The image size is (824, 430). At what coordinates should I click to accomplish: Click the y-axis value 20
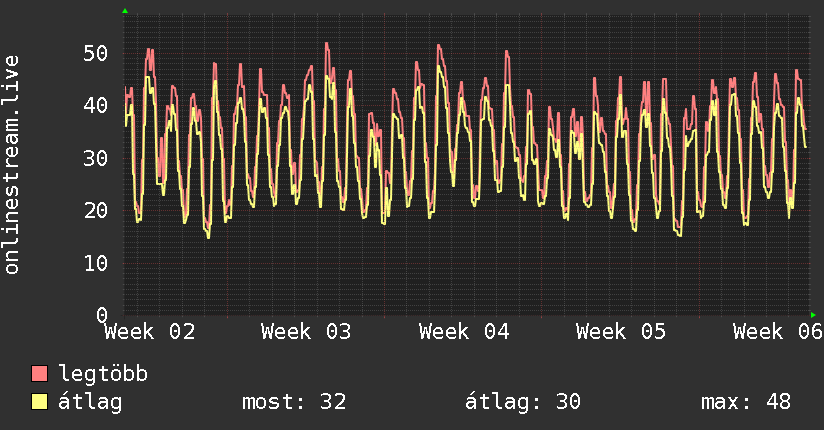[96, 210]
